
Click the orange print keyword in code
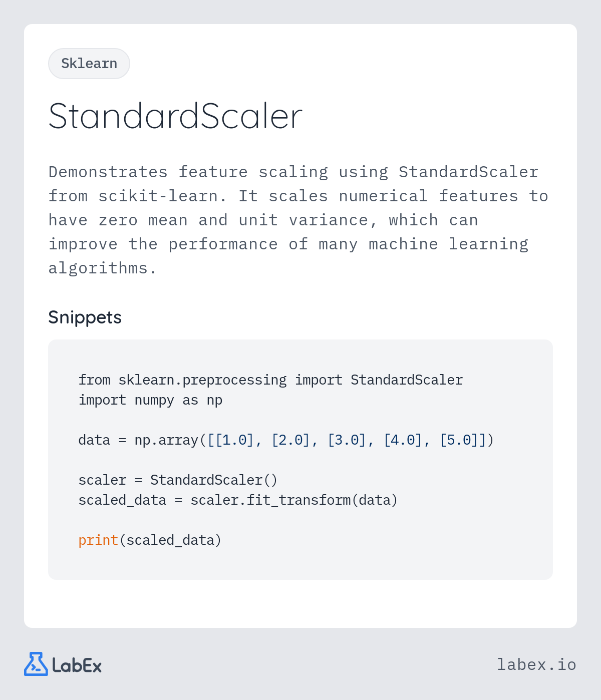pos(98,540)
